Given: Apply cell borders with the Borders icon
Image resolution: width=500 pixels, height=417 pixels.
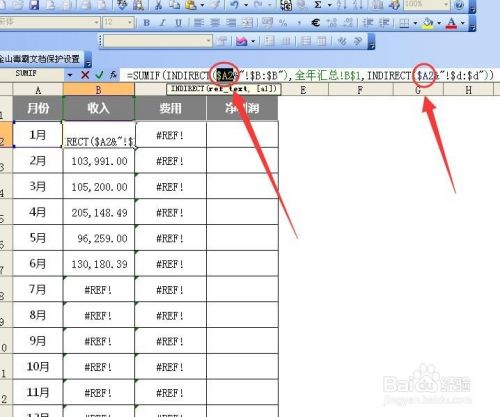Looking at the screenshot, I should 404,23.
